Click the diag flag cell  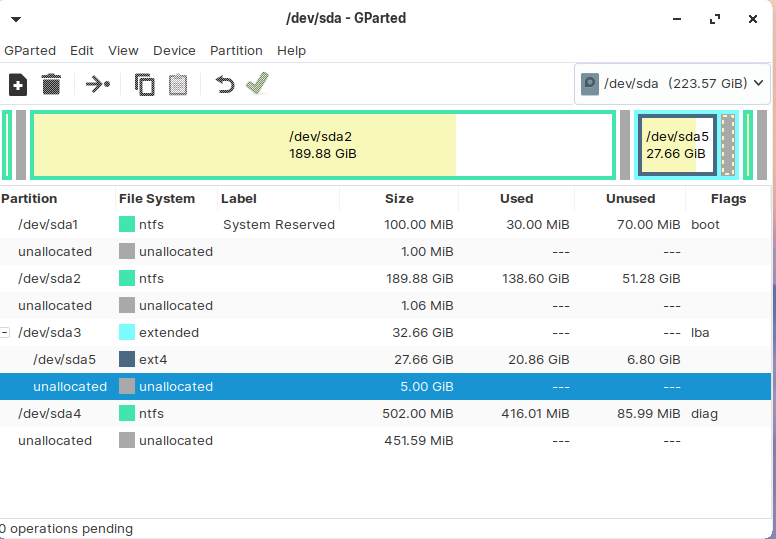(x=704, y=414)
